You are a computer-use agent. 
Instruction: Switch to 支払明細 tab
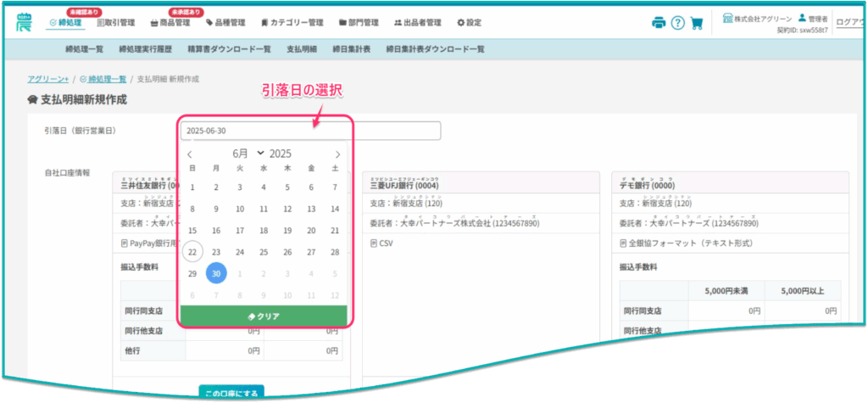tap(302, 49)
